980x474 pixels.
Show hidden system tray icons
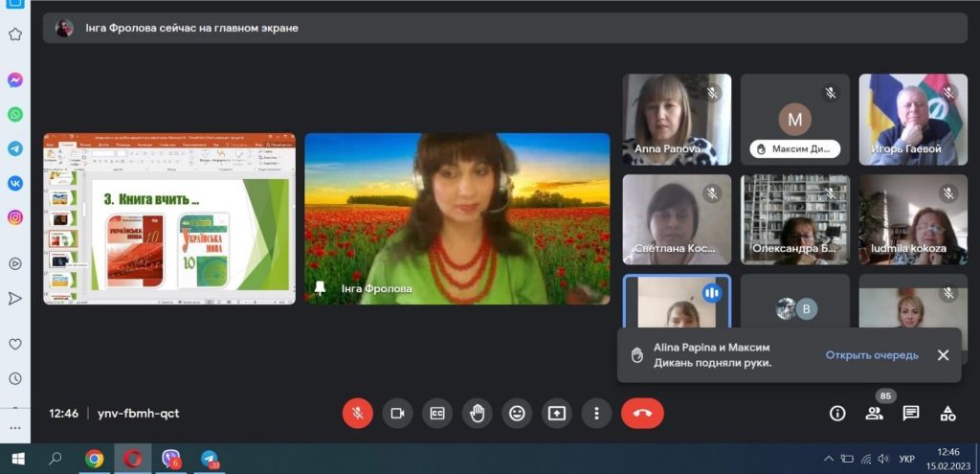pos(829,459)
